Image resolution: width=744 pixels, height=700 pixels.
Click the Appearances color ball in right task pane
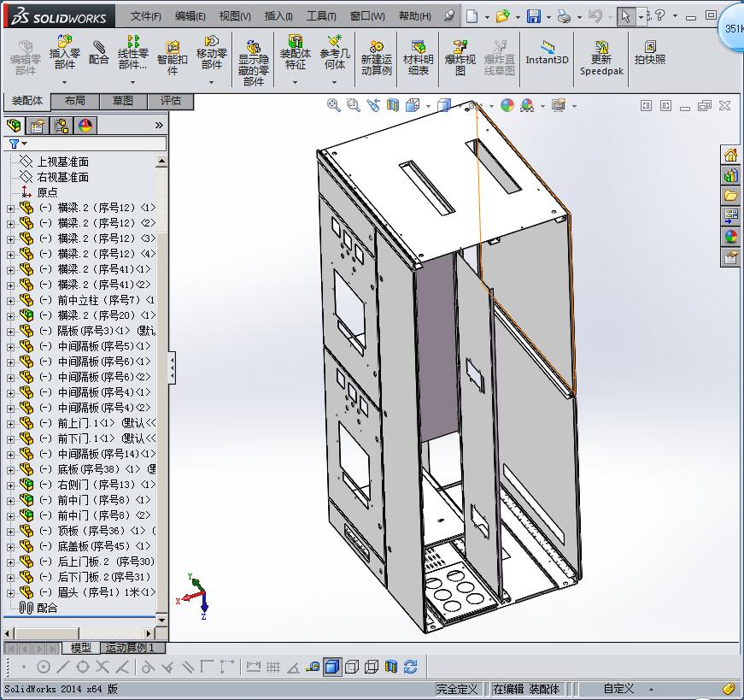click(730, 237)
